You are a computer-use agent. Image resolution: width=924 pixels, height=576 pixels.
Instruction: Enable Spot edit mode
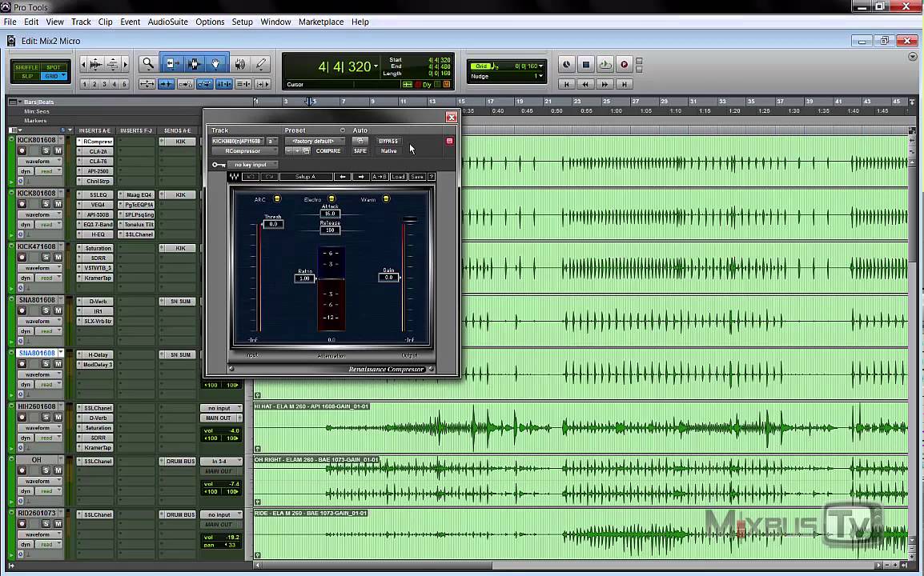coord(54,67)
